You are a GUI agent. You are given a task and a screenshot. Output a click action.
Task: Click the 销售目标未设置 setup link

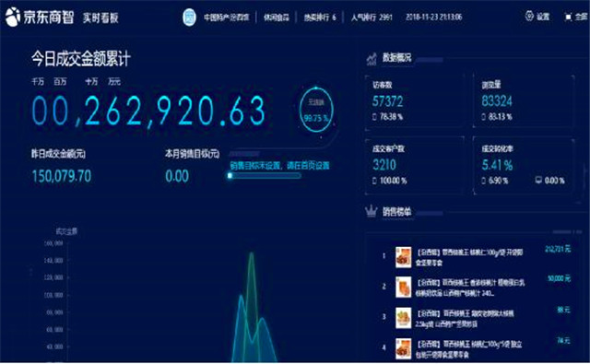click(279, 166)
